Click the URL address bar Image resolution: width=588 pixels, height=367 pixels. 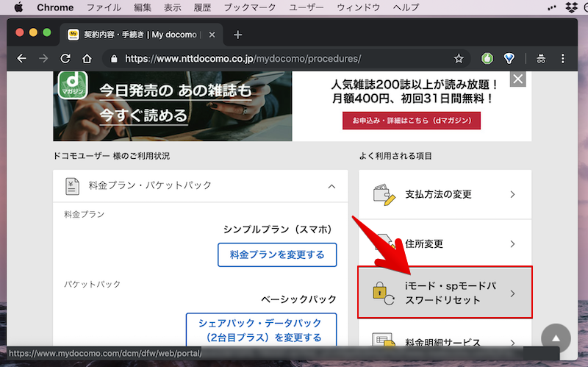tap(279, 59)
